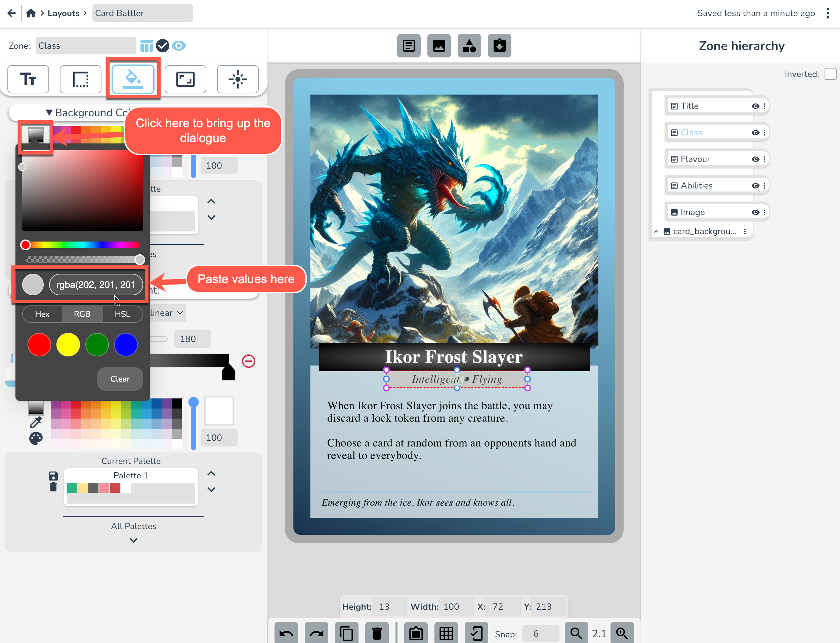Switch to the Hex color format tab
The image size is (840, 643).
point(42,314)
